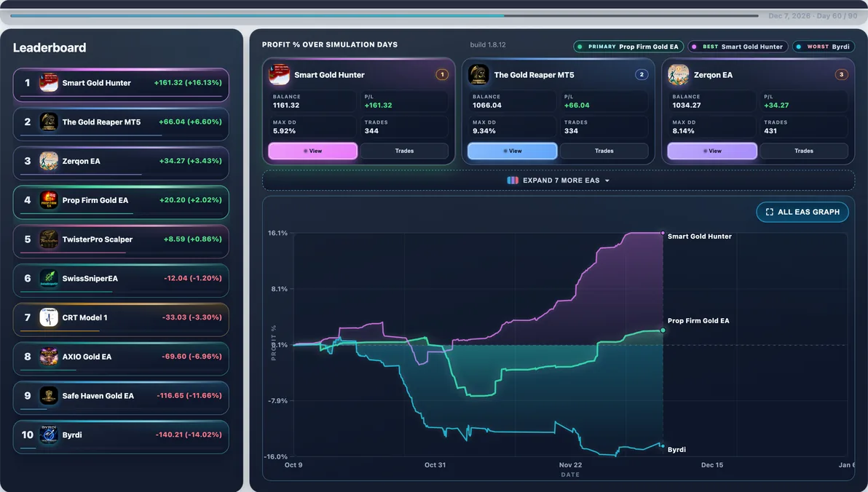
Task: Click Max DD value 9.34%
Action: (x=484, y=131)
